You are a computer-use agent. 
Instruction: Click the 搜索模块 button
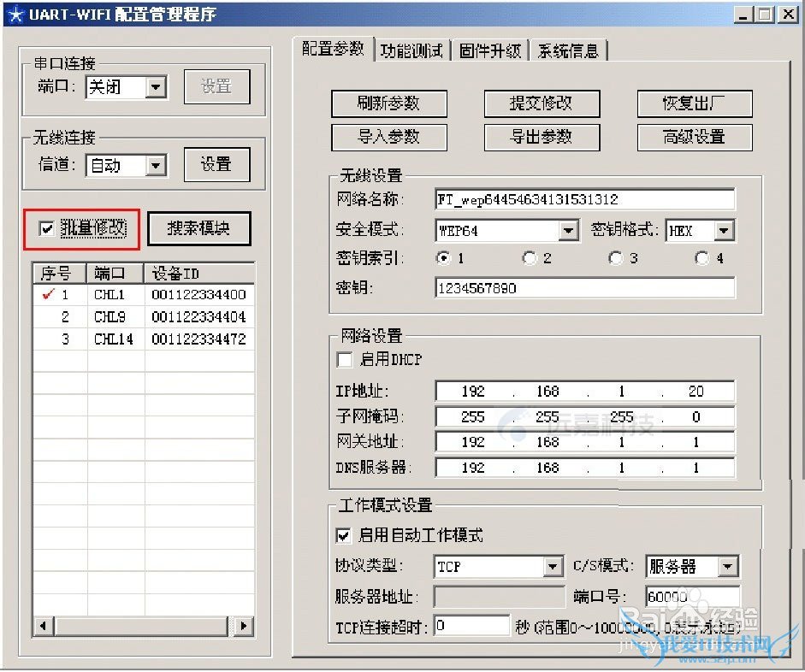click(198, 228)
